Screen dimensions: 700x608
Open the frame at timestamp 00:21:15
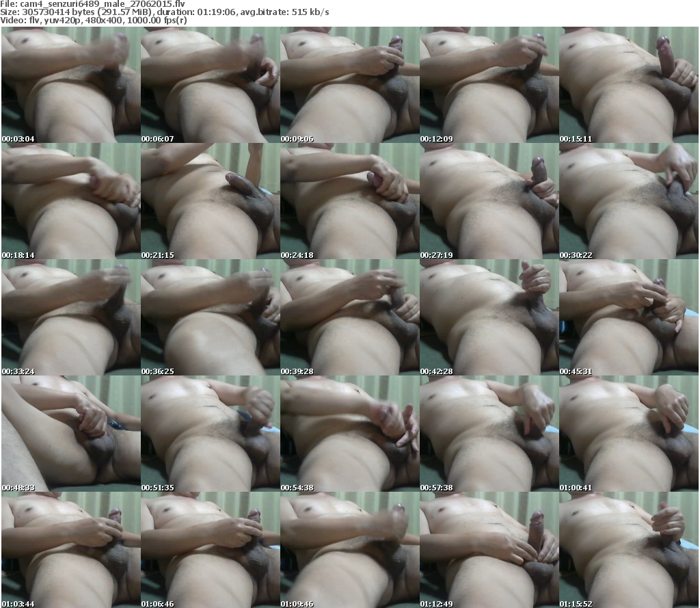pyautogui.click(x=211, y=201)
